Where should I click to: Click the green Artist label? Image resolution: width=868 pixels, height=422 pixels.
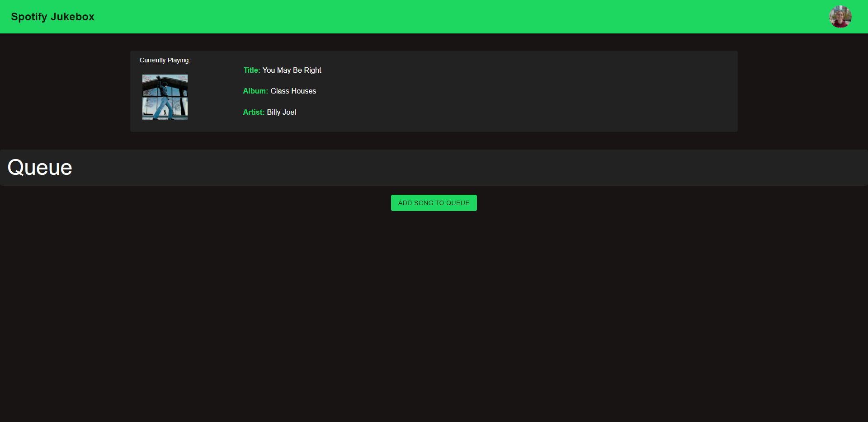[x=254, y=112]
